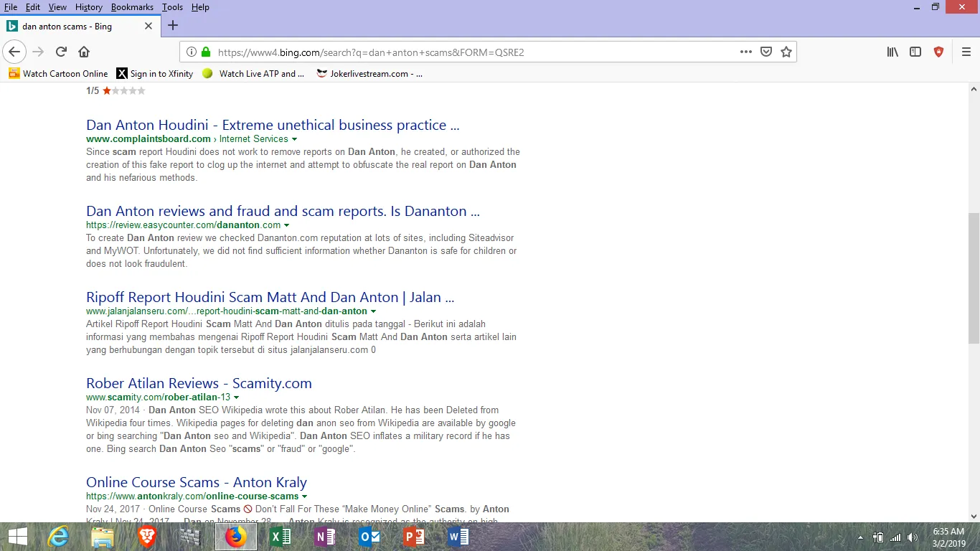Expand scamity.com result dropdown arrow
This screenshot has height=551, width=980.
click(237, 397)
